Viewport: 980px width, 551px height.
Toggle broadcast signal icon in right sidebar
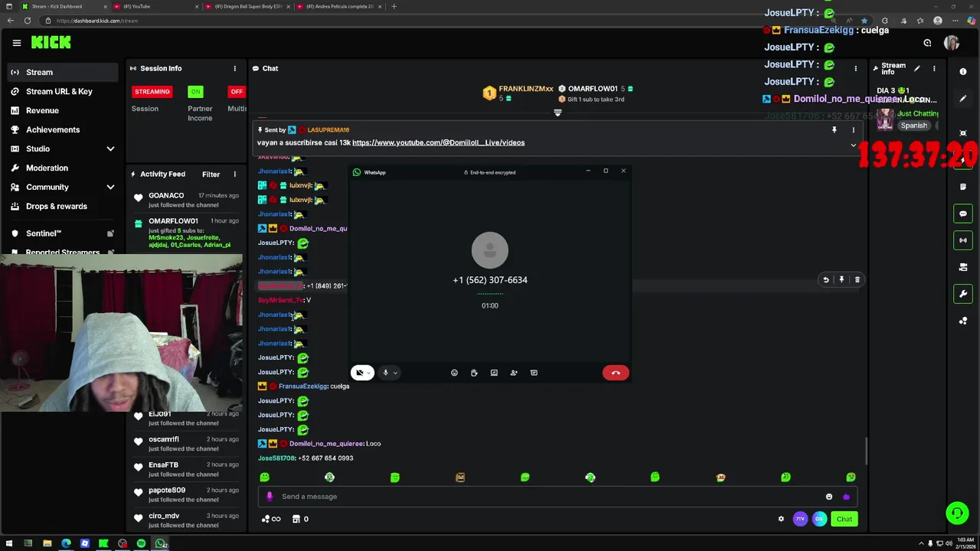(x=963, y=240)
